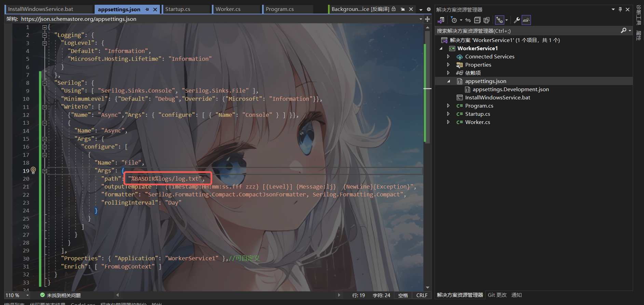Click the show all files icon
Image resolution: width=644 pixels, height=305 pixels.
[487, 20]
